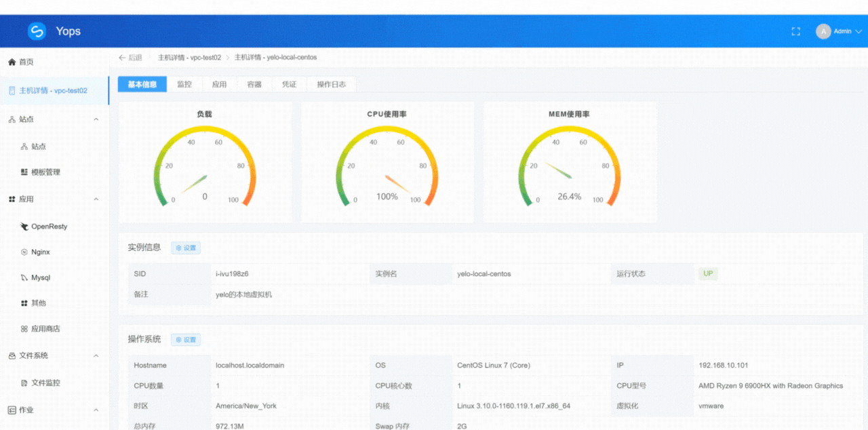Switch to the 监控 tab
This screenshot has width=868, height=430.
click(184, 84)
